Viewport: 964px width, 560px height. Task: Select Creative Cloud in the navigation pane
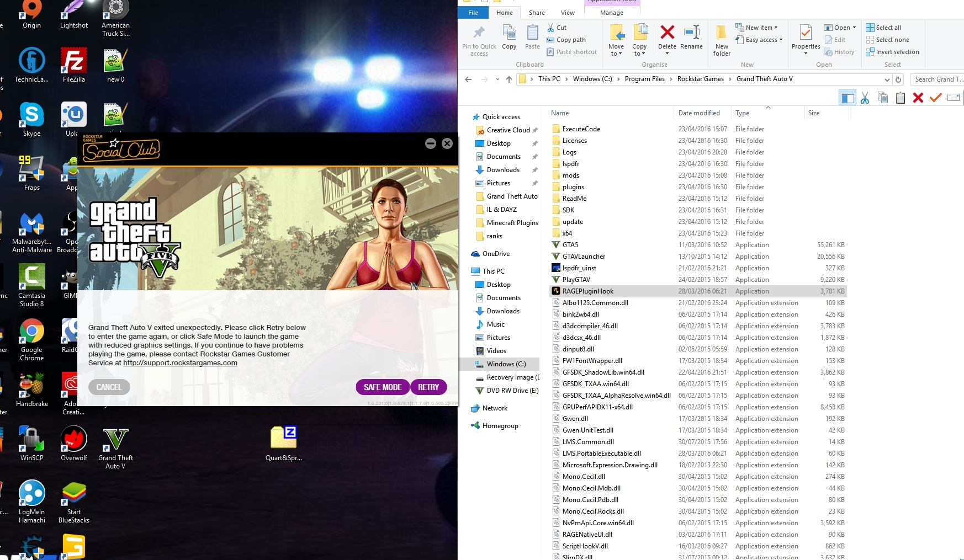coord(508,130)
